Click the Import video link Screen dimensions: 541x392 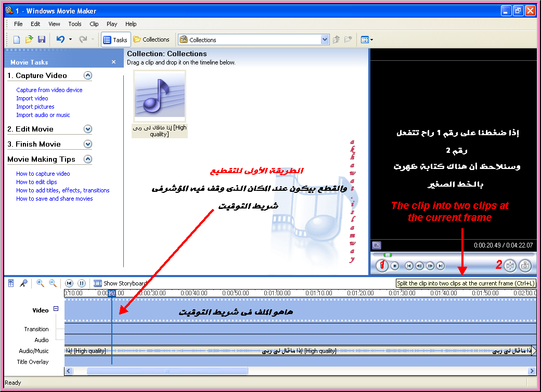[32, 98]
